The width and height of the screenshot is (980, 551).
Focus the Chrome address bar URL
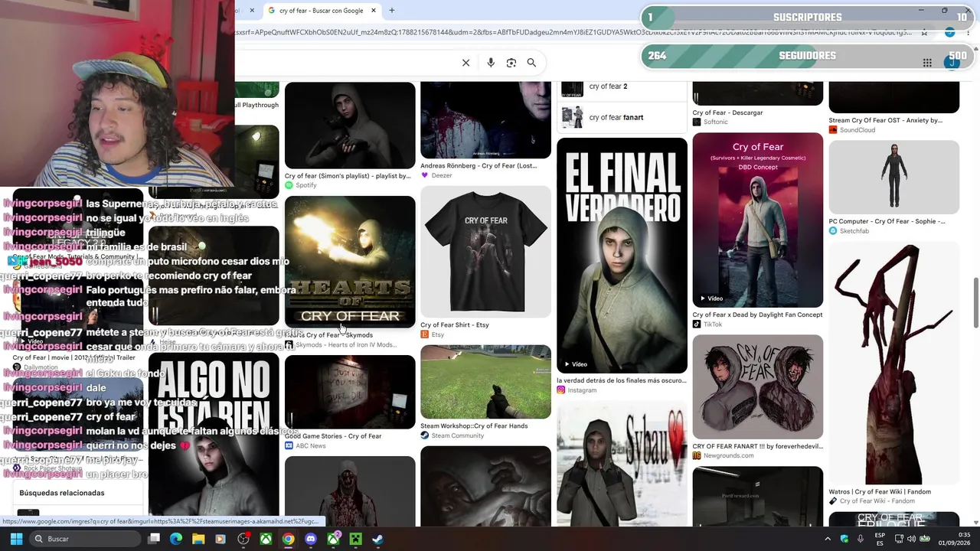[574, 32]
